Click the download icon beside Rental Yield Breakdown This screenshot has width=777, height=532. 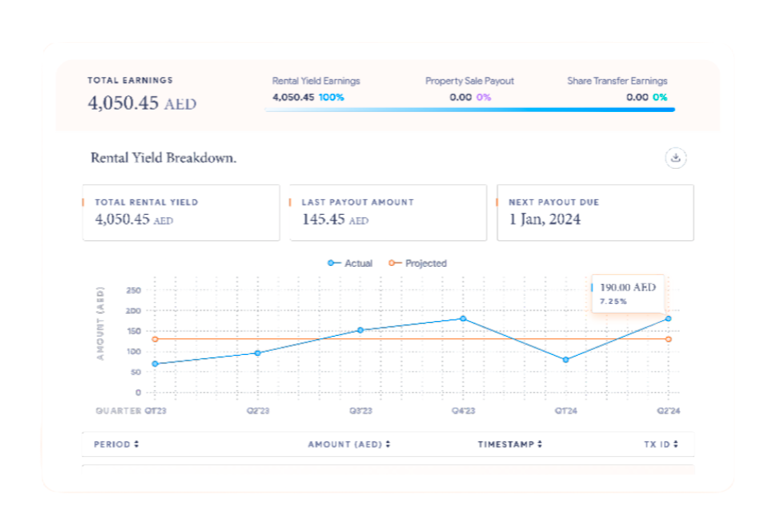click(676, 158)
